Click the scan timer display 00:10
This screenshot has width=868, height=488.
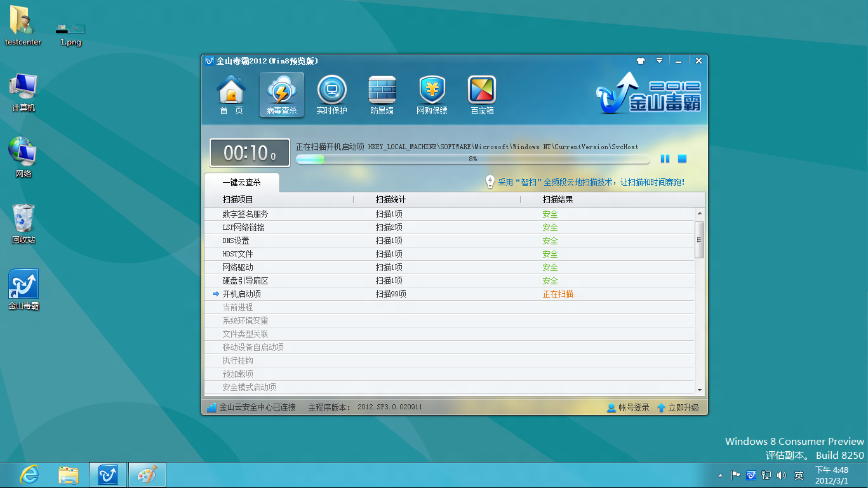coord(250,153)
